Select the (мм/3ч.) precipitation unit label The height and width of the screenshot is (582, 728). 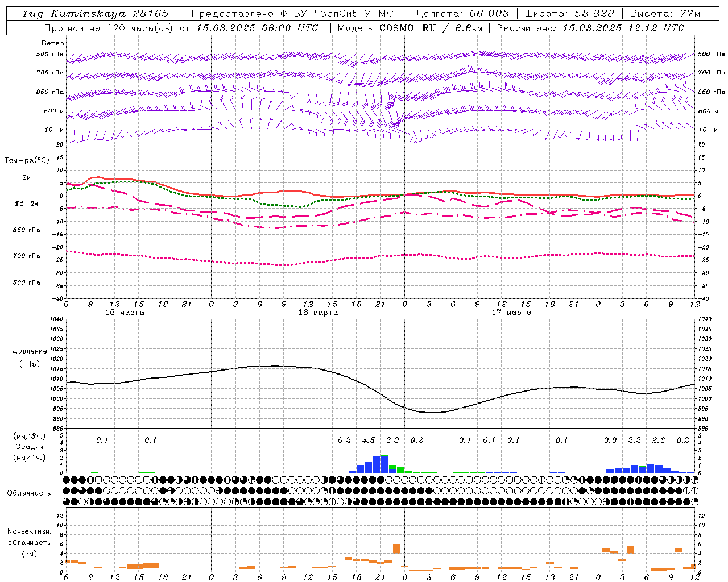pyautogui.click(x=30, y=436)
